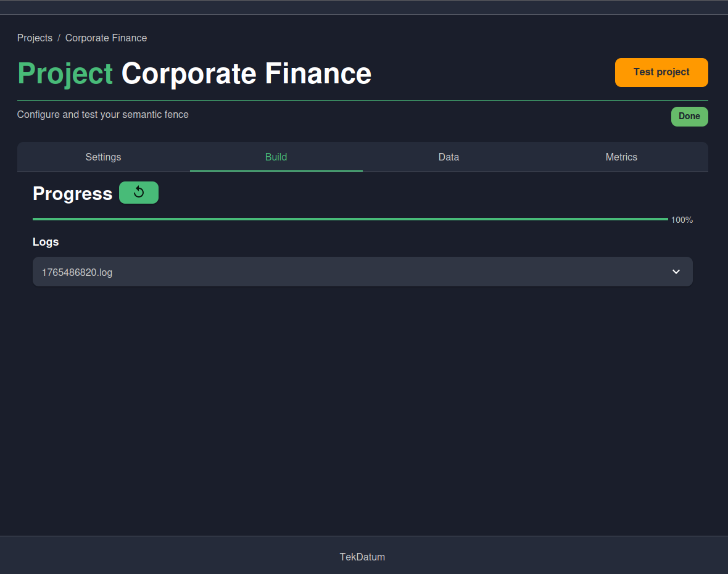Screen dimensions: 728x574
Task: Click the 100% progress label
Action: click(x=680, y=220)
